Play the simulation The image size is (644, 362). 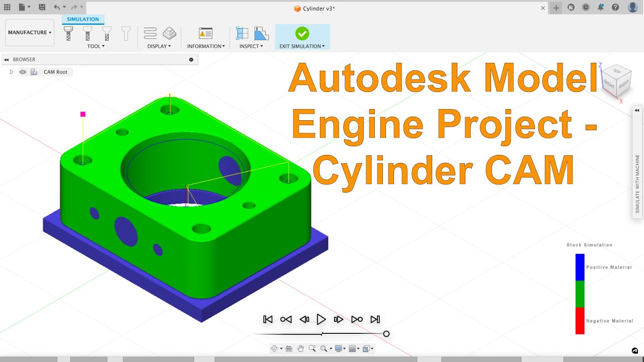point(321,319)
